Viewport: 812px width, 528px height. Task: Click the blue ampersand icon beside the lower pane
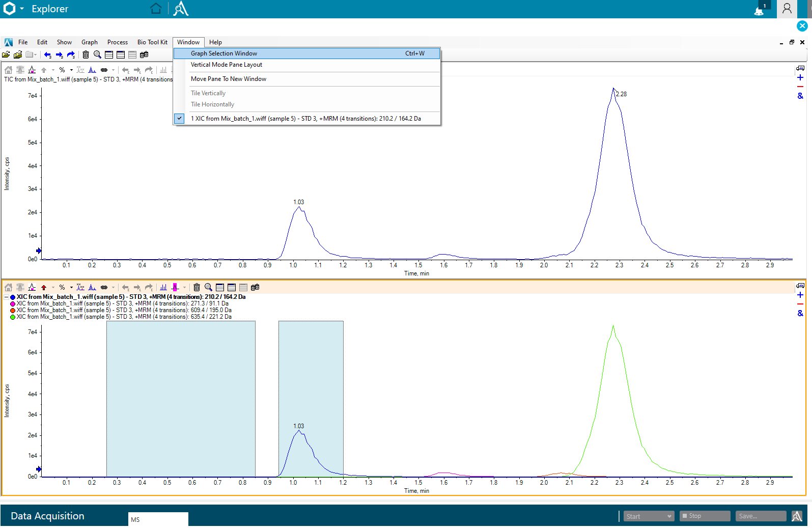point(800,313)
